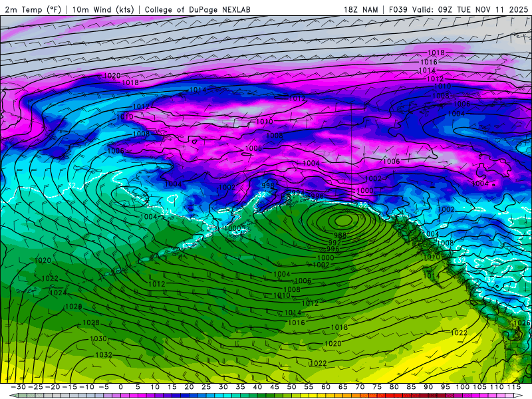Image resolution: width=532 pixels, height=399 pixels.
Task: Click the 65 value on the temperature scale
Action: click(342, 387)
